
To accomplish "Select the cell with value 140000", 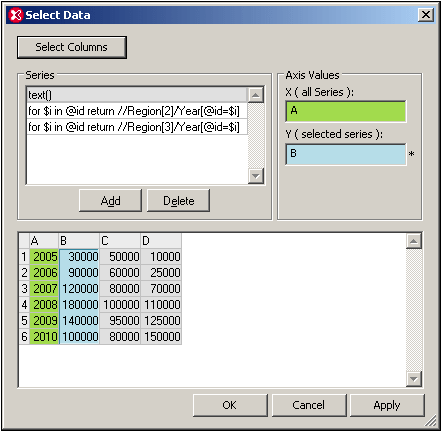I will [x=79, y=321].
